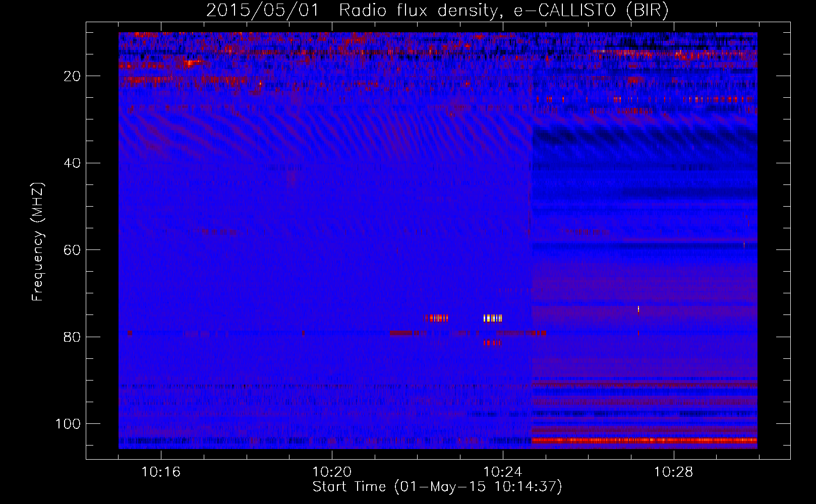Screen dimensions: 816x504
Task: Click the 10:24 time tick label
Action: 503,472
